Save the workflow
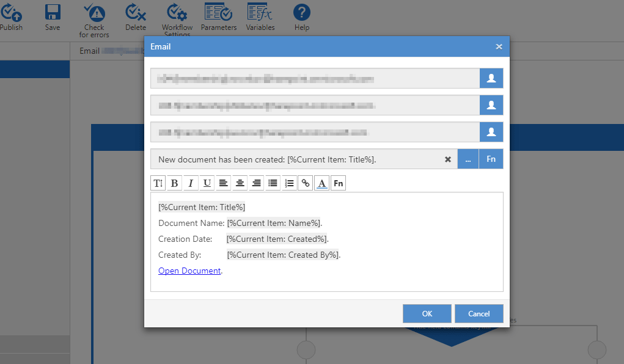The width and height of the screenshot is (624, 364). (x=53, y=12)
